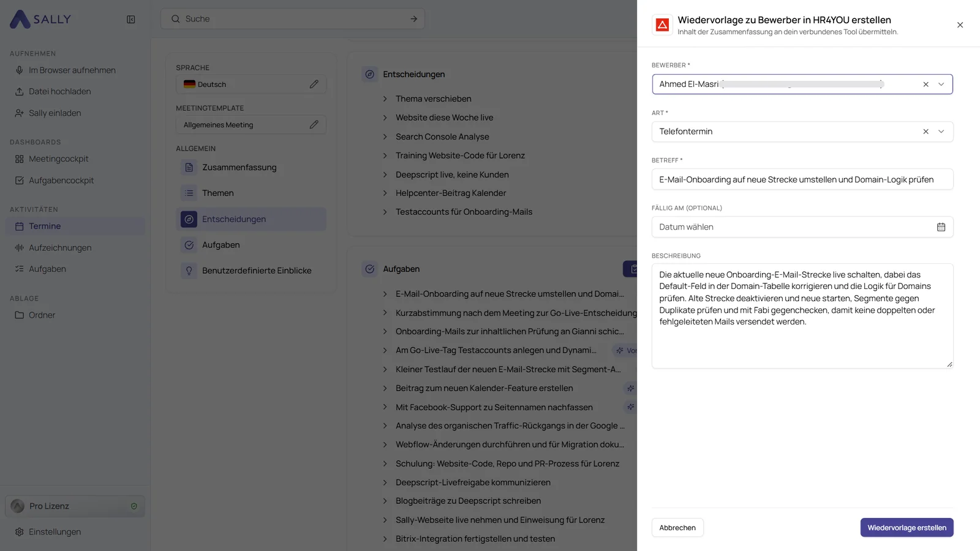Collapse the sidebar with the panel icon
The width and height of the screenshot is (980, 551).
tap(130, 20)
